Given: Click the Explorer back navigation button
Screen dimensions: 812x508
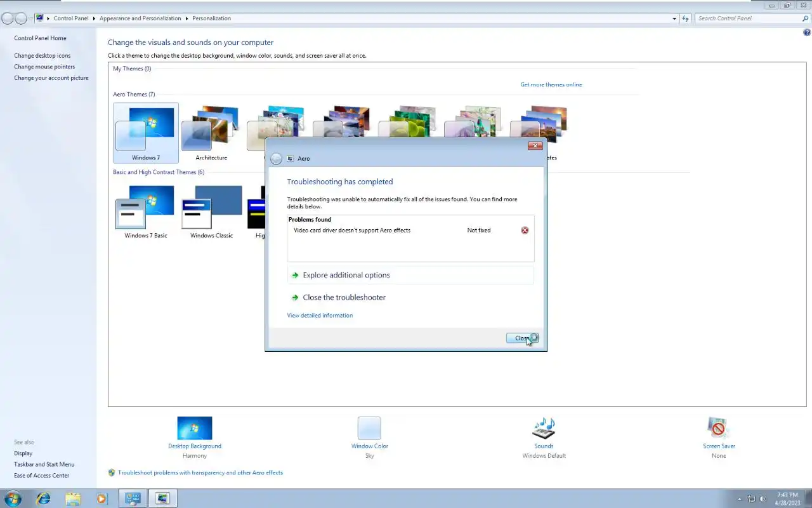Looking at the screenshot, I should point(8,18).
